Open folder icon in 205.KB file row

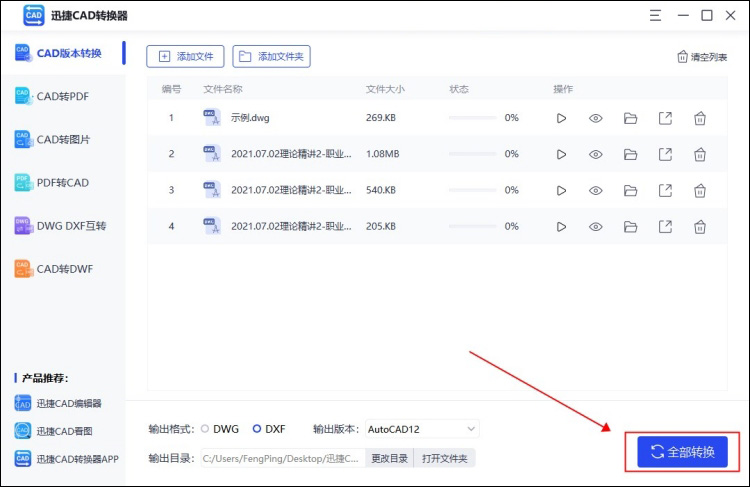[630, 227]
